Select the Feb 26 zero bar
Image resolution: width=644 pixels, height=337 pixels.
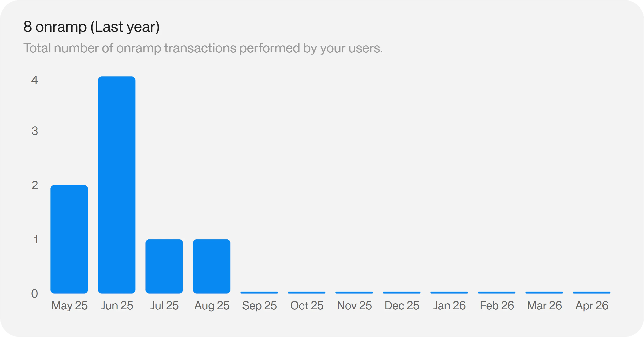(496, 293)
